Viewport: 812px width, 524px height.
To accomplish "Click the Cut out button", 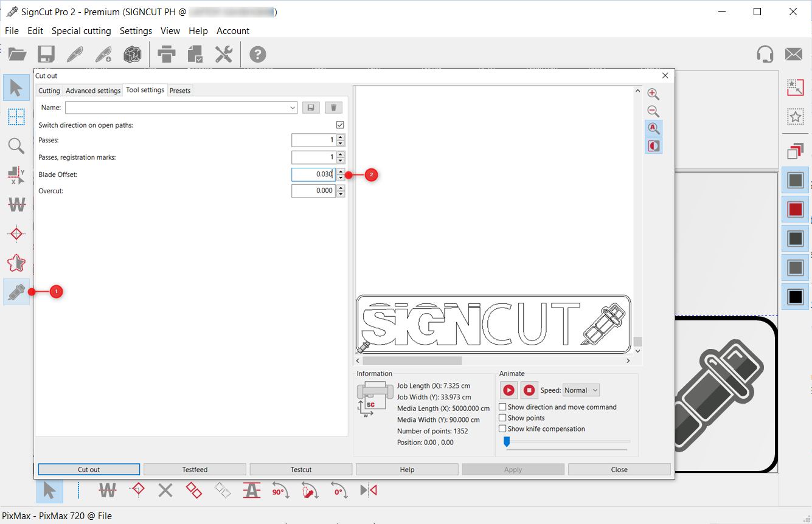I will point(89,469).
